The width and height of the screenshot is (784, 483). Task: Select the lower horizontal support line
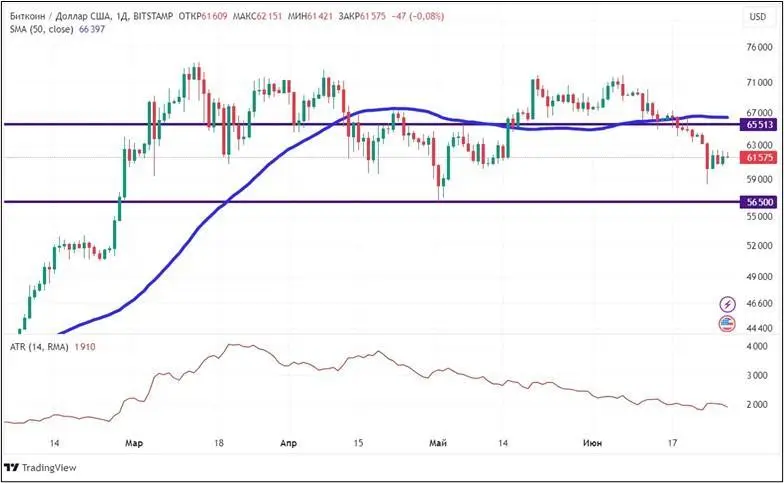300,201
